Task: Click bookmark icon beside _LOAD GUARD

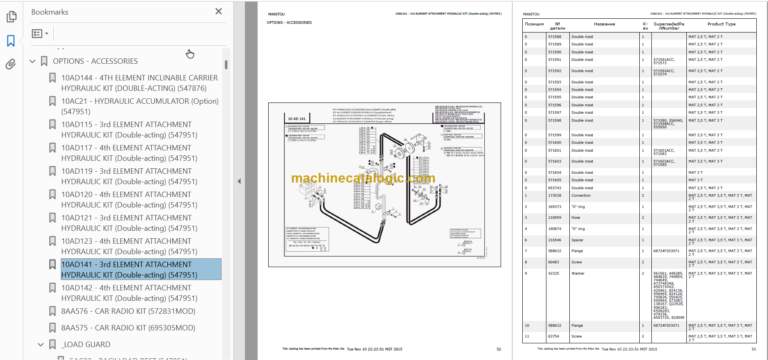Action: pos(52,344)
